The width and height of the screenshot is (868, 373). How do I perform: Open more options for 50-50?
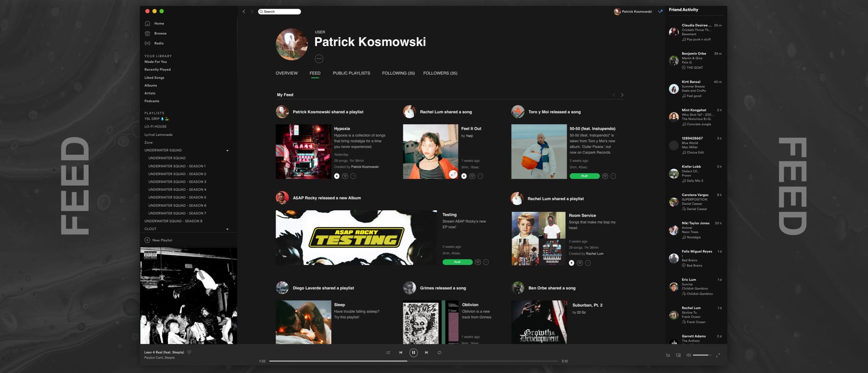pyautogui.click(x=613, y=176)
